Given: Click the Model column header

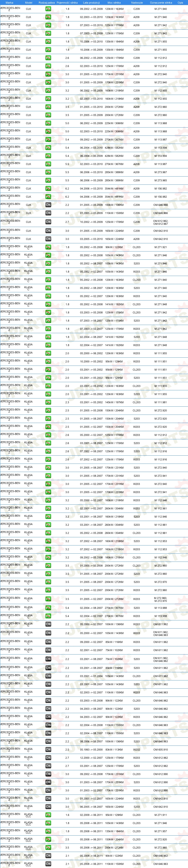Looking at the screenshot, I should (29, 2).
